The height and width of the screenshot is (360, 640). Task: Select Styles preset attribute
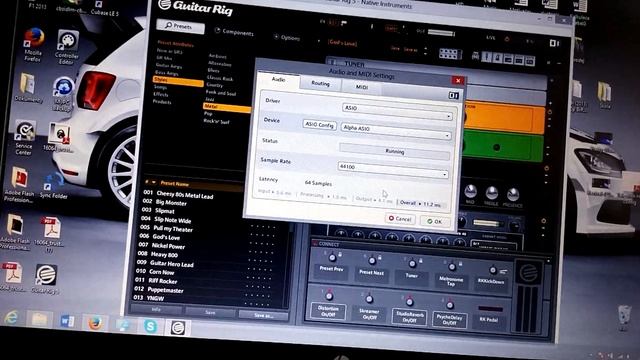[x=178, y=81]
